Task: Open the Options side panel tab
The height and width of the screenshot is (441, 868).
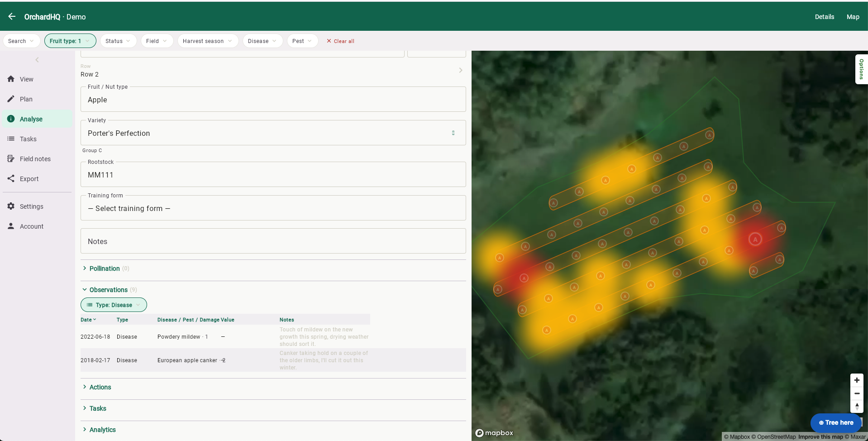Action: [x=861, y=69]
